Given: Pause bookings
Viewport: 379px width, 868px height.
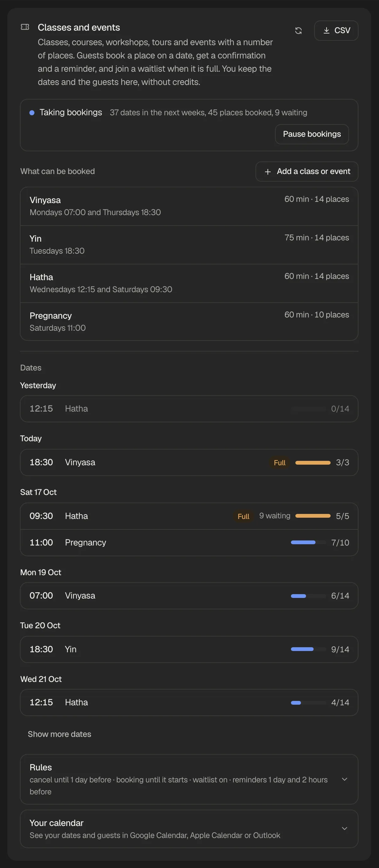Looking at the screenshot, I should pos(312,134).
